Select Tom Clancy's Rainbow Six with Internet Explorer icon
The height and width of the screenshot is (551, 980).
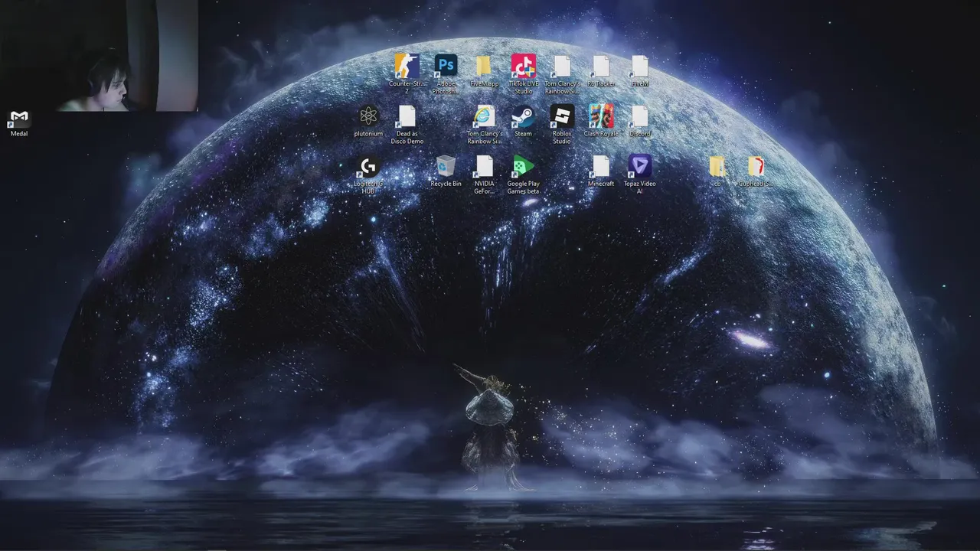[485, 125]
